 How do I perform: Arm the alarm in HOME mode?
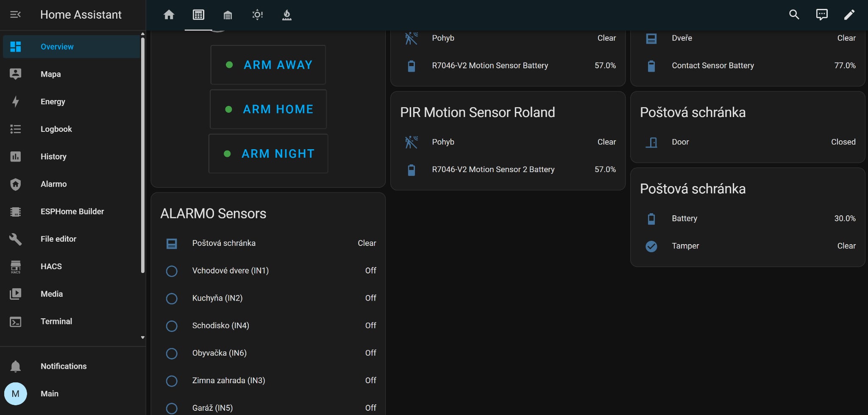pyautogui.click(x=268, y=109)
